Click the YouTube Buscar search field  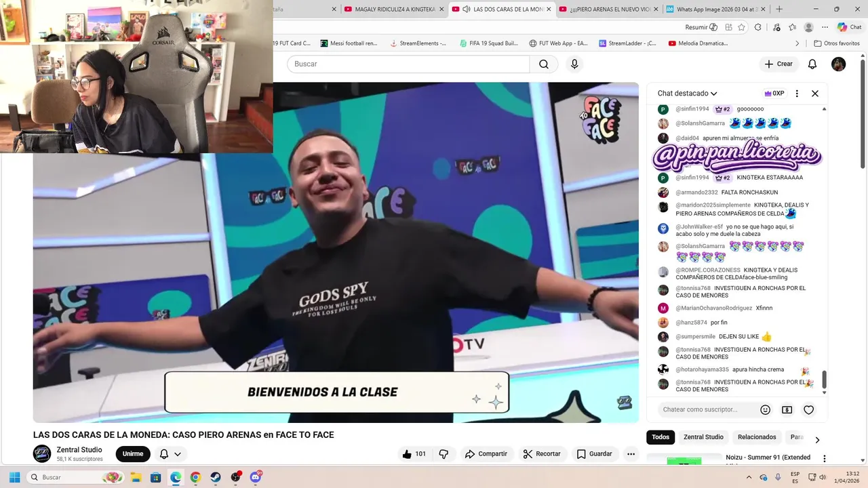tap(408, 64)
